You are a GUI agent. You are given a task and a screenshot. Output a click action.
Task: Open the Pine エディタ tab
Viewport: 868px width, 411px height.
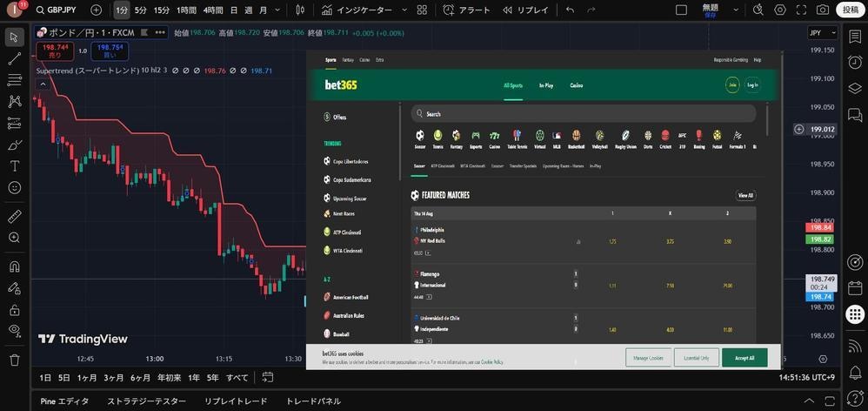point(64,401)
